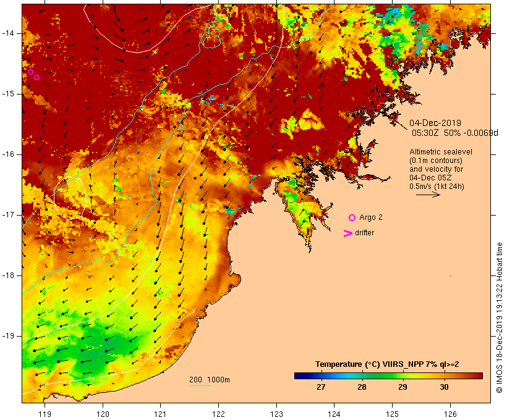Click the cyan 200m contour legend line
This screenshot has height=420, width=507.
pyautogui.click(x=200, y=385)
